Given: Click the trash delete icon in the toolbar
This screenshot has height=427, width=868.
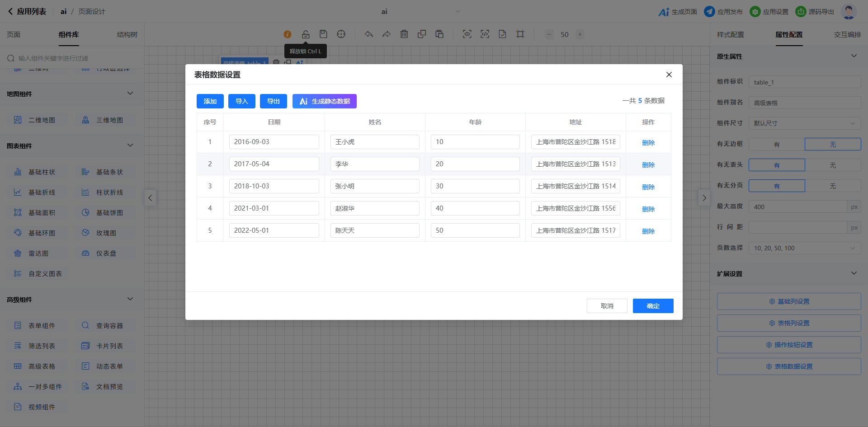Looking at the screenshot, I should click(404, 34).
